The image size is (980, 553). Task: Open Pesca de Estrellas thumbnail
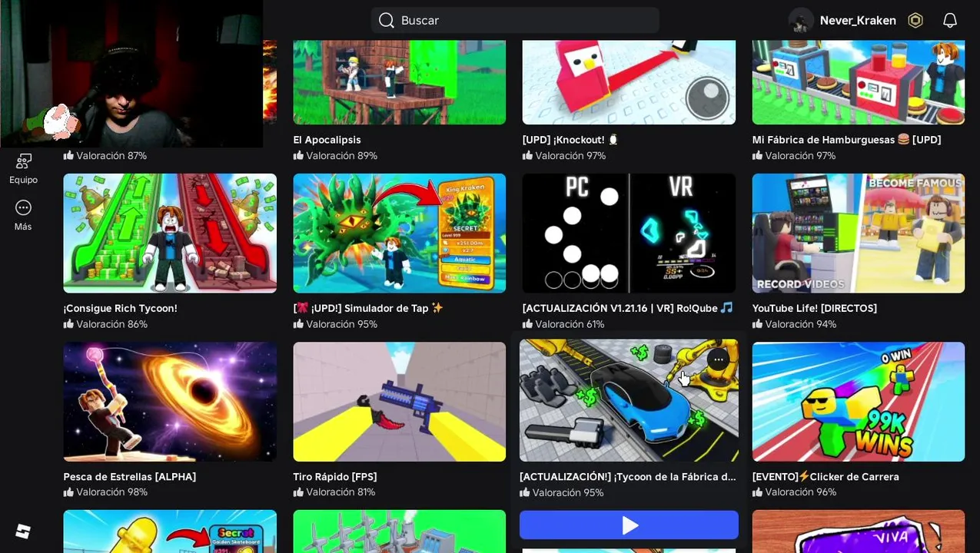click(170, 402)
